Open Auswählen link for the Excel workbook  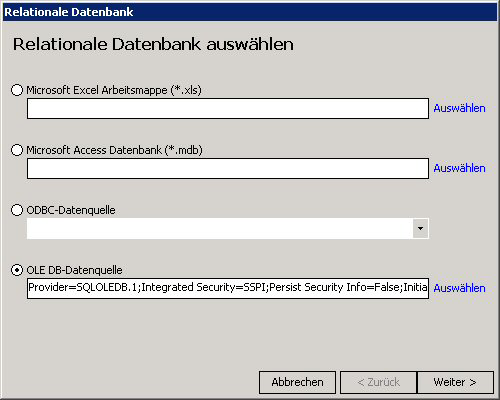(x=459, y=108)
